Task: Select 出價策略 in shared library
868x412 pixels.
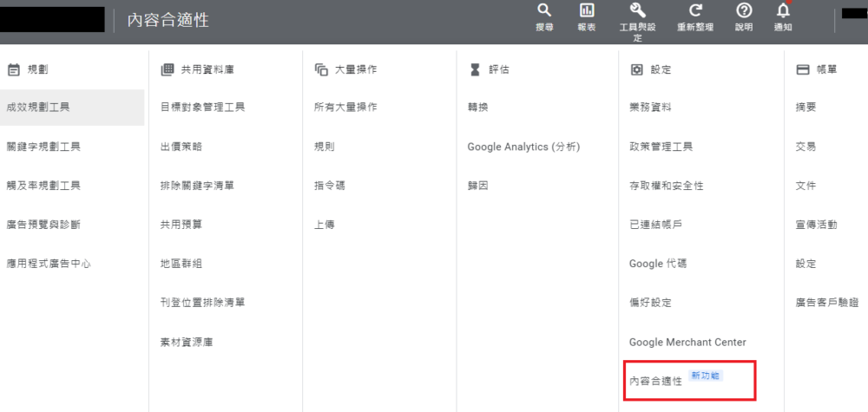Action: 181,147
